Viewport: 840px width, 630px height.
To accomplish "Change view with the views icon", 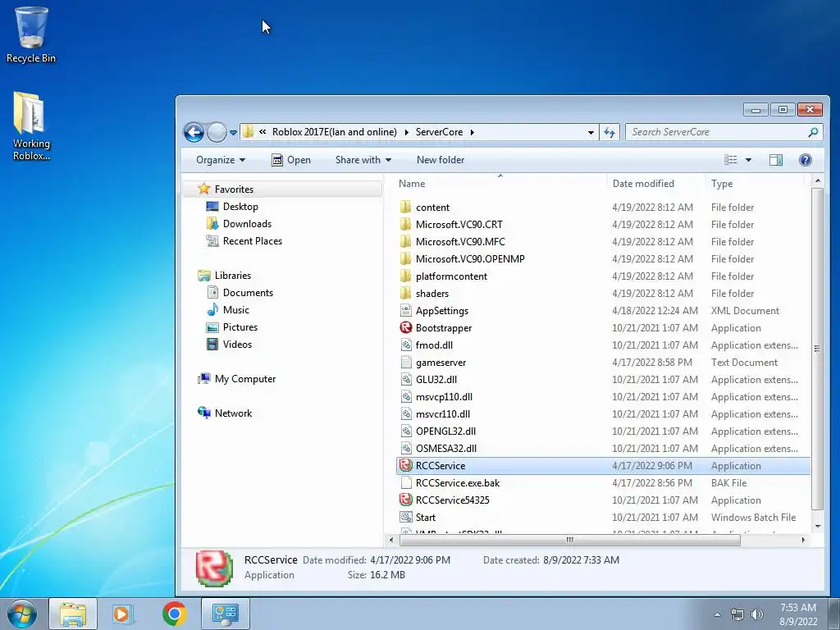I will point(731,160).
